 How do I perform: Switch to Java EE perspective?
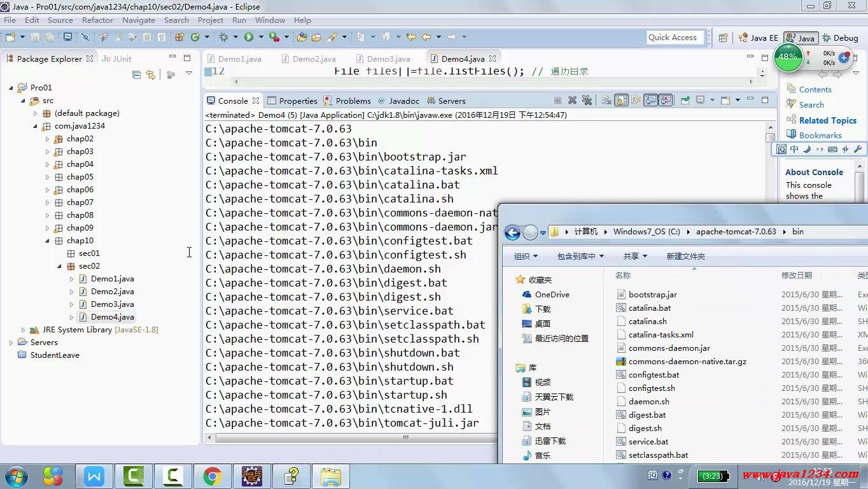click(758, 38)
